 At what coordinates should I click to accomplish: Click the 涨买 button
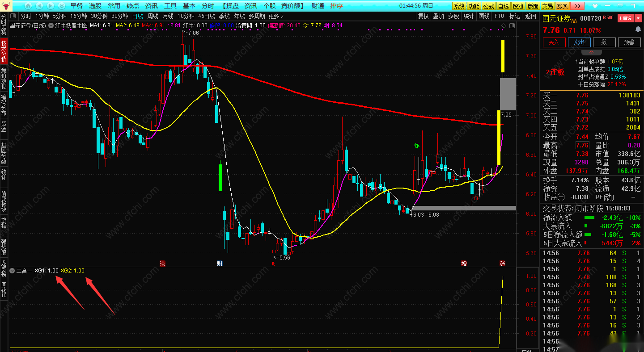563,6
